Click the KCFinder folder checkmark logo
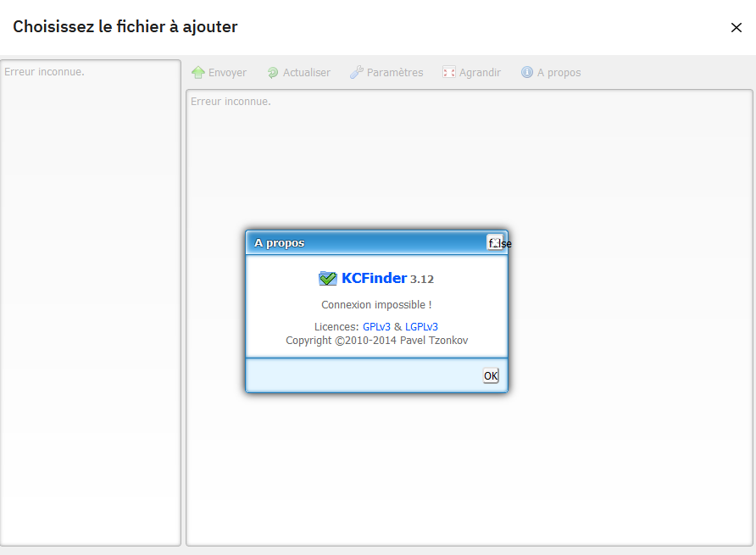 click(328, 279)
